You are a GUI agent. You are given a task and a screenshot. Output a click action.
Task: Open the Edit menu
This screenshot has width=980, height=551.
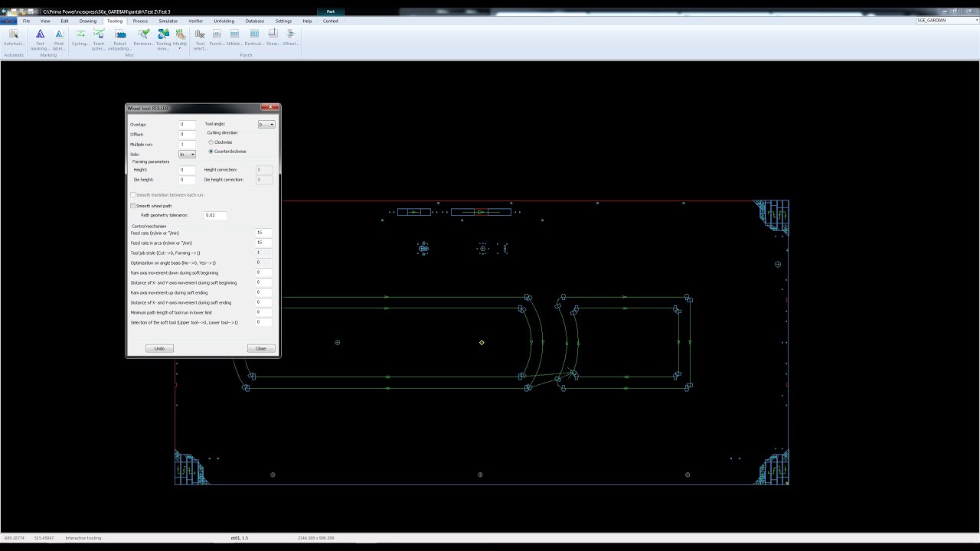pyautogui.click(x=64, y=21)
